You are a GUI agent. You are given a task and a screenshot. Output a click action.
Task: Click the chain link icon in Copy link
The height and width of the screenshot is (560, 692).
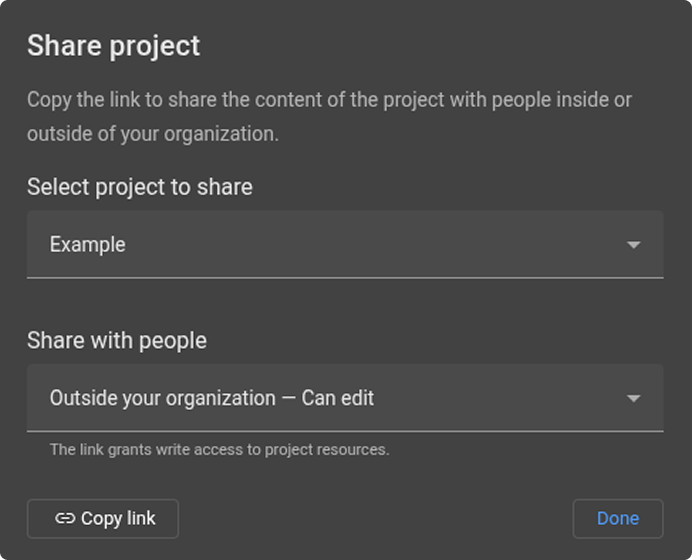[x=65, y=518]
